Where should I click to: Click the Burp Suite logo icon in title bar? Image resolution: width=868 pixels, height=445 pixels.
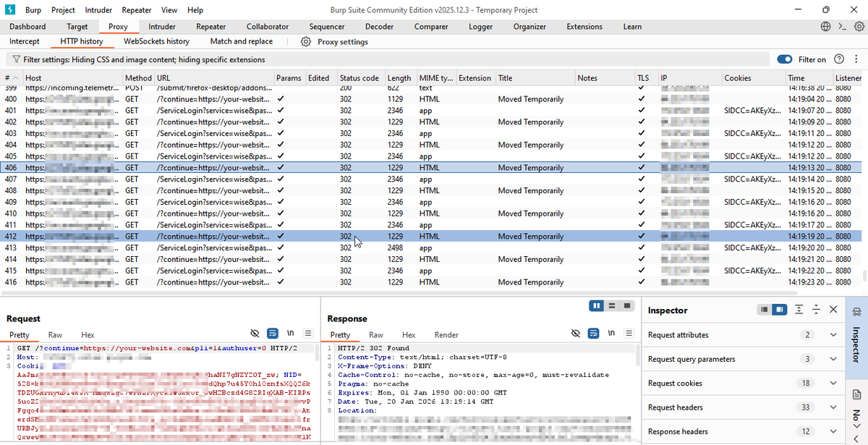tap(9, 10)
